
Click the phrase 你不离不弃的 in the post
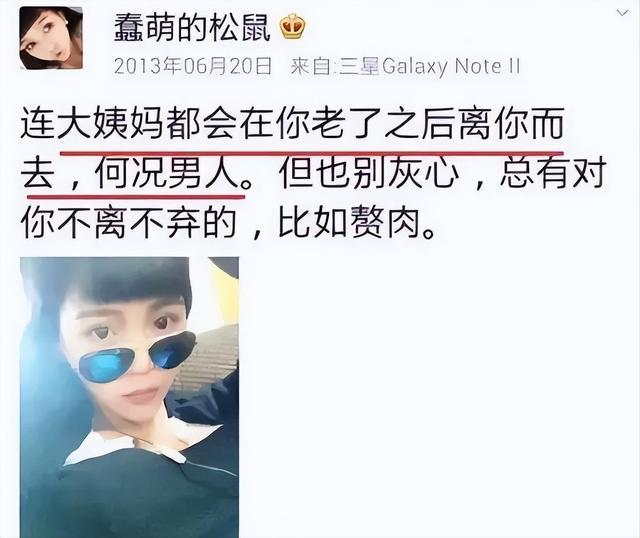(129, 224)
